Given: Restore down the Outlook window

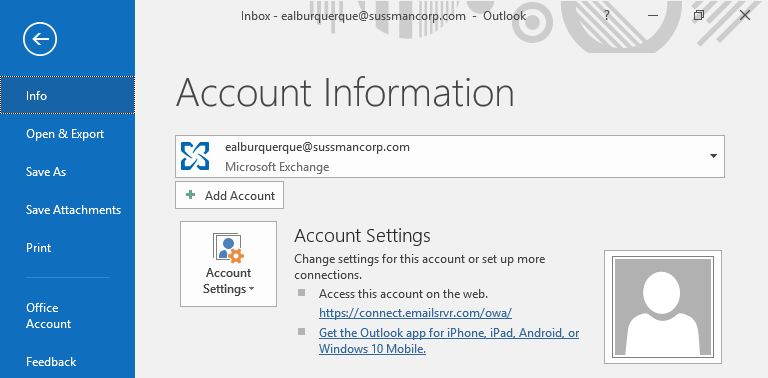Looking at the screenshot, I should [x=698, y=16].
